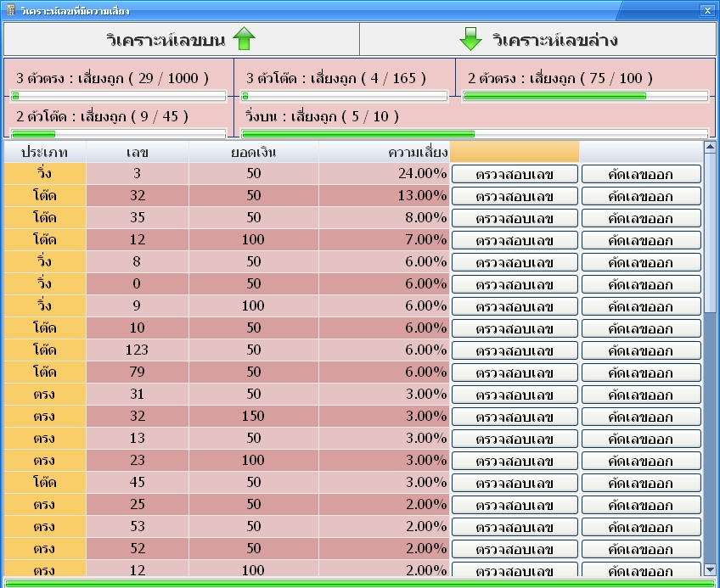
Task: Click the scrollbar up arrow icon
Action: [708, 147]
